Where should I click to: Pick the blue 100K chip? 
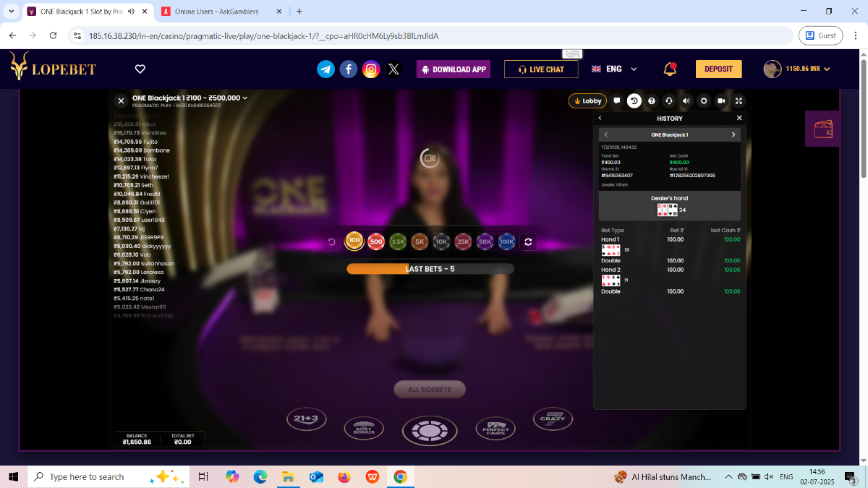coord(506,242)
